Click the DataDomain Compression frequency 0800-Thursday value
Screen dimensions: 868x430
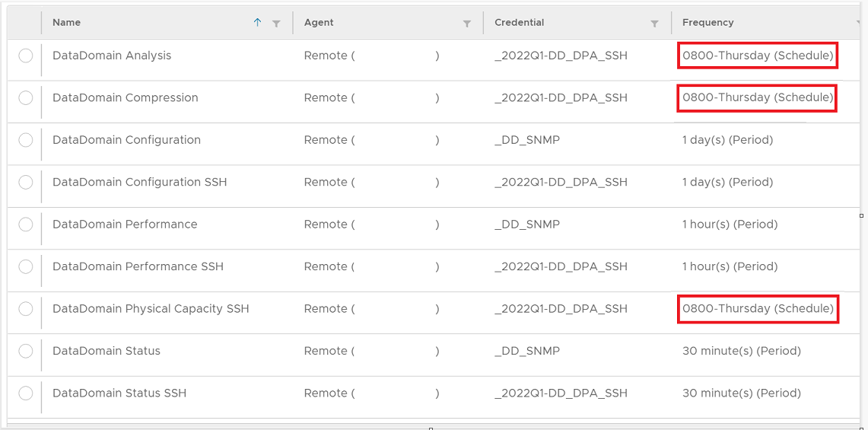coord(758,98)
